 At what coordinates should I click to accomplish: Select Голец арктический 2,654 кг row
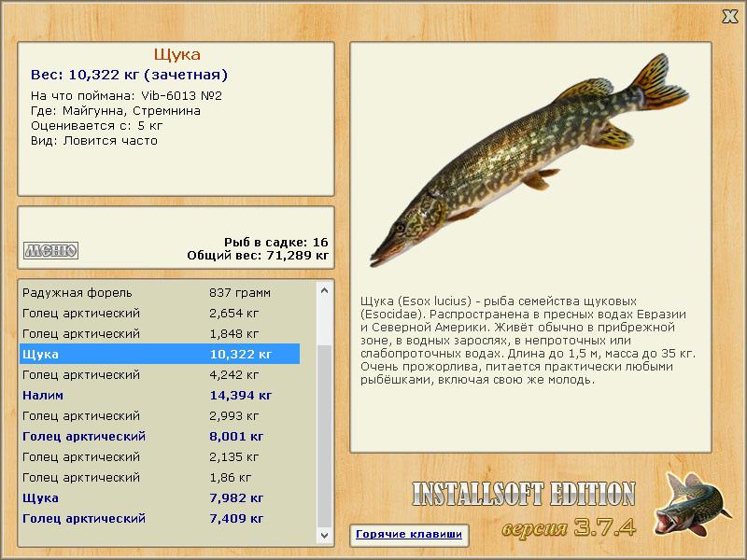pyautogui.click(x=160, y=313)
